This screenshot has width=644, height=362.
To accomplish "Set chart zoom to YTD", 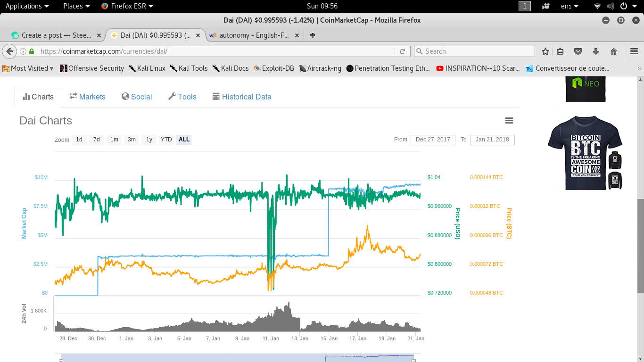I will [x=166, y=140].
